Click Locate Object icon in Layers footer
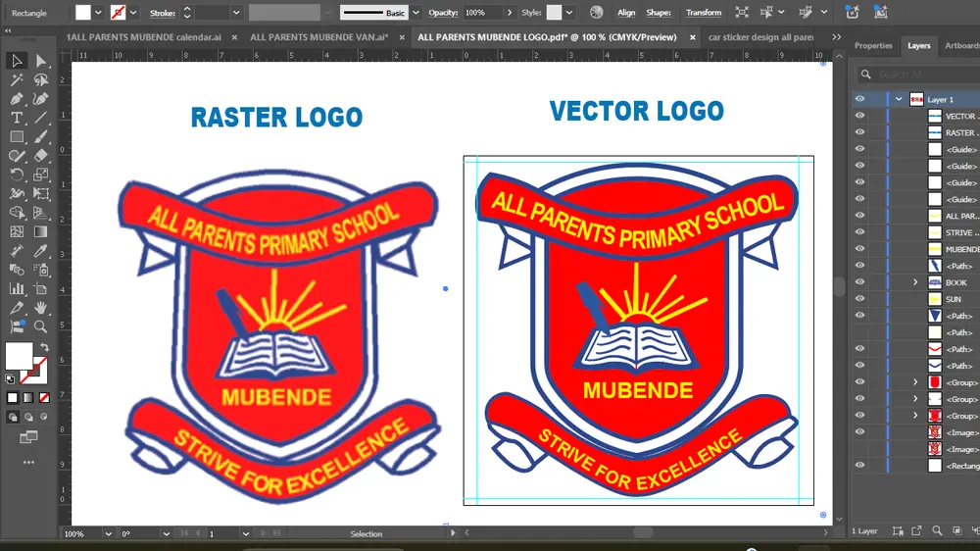Viewport: 980px width, 551px height. [x=937, y=531]
